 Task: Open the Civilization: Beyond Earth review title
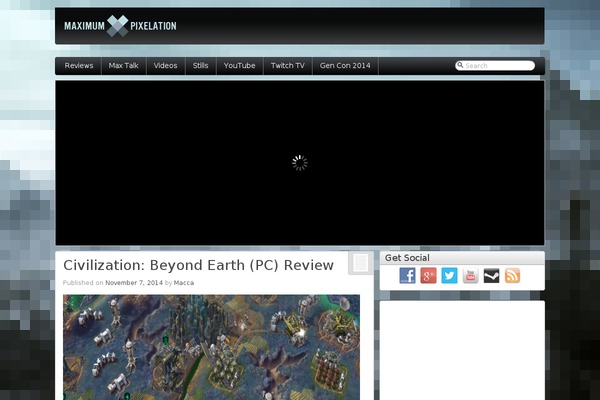pyautogui.click(x=198, y=265)
